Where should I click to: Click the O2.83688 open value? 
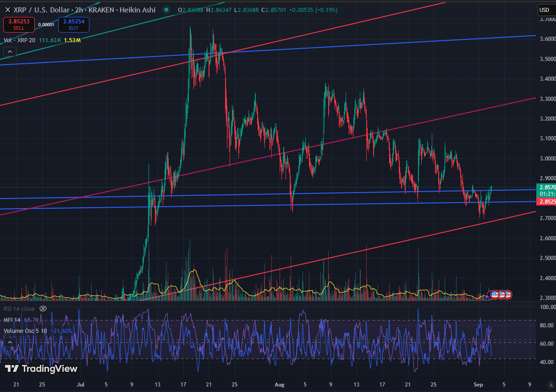[190, 10]
